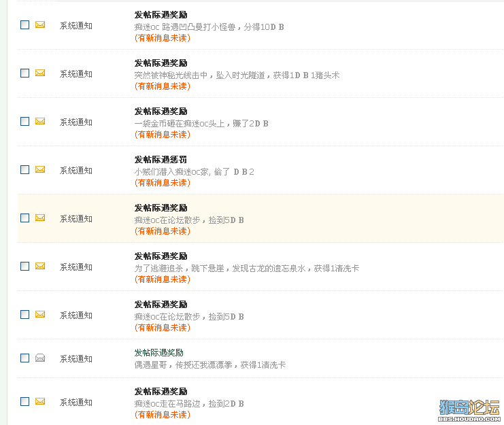This screenshot has width=504, height=425.
Task: Click 系统通知 sender in the 偶遇星哥 row
Action: point(76,359)
